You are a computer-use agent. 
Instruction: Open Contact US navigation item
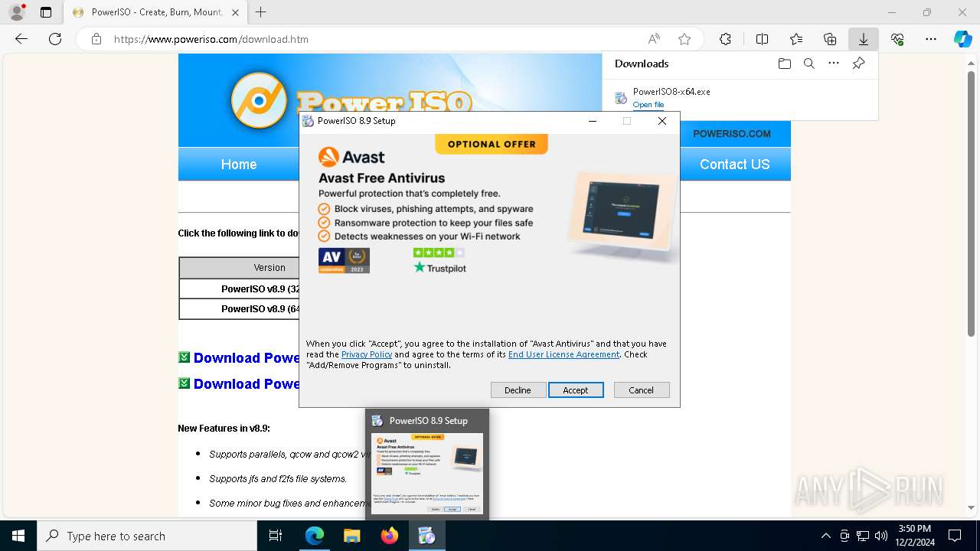point(735,165)
